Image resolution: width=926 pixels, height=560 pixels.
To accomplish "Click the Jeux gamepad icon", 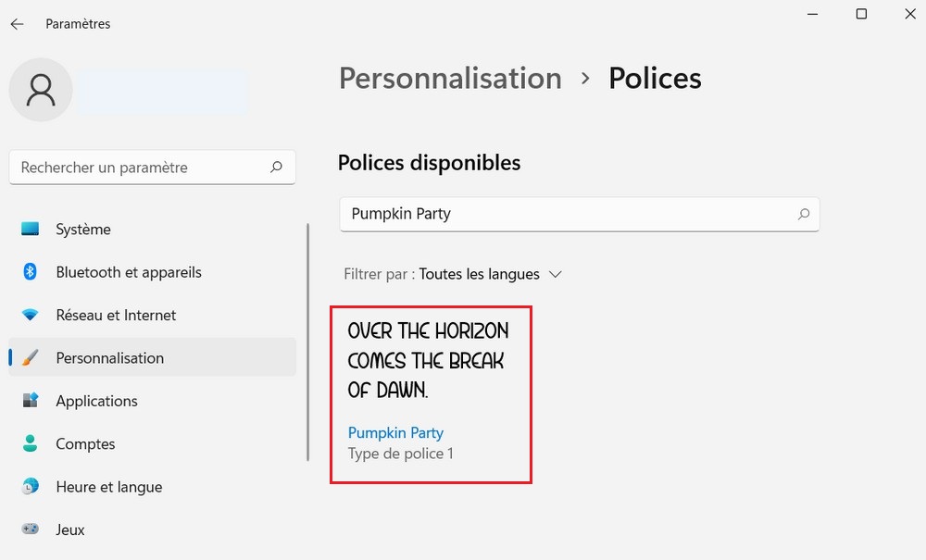I will (x=31, y=529).
